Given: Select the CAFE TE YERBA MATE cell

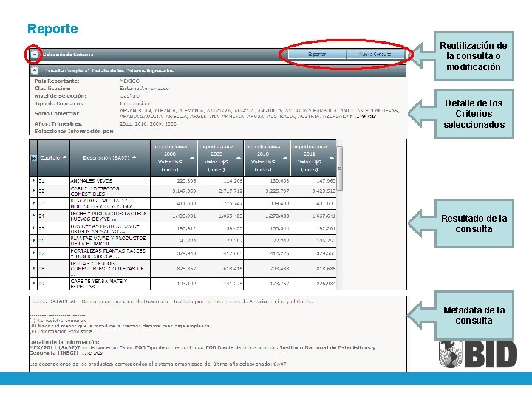Looking at the screenshot, I should point(110,284).
